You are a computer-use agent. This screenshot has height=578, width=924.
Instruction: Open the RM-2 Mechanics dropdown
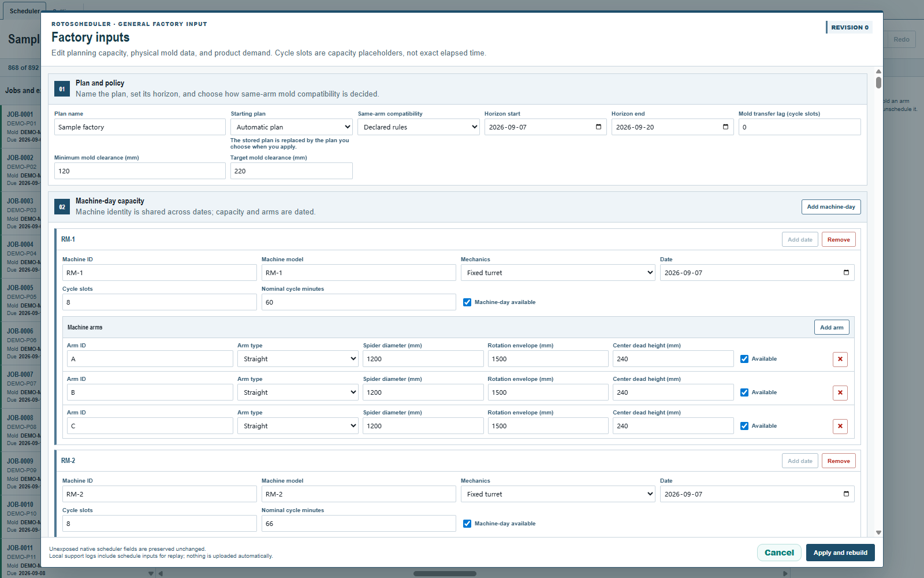(x=558, y=494)
